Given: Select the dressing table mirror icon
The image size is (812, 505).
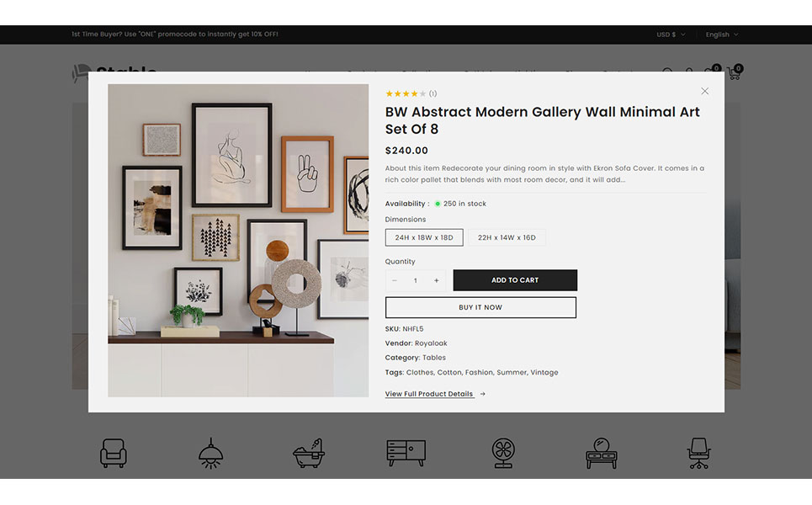Looking at the screenshot, I should (x=602, y=453).
